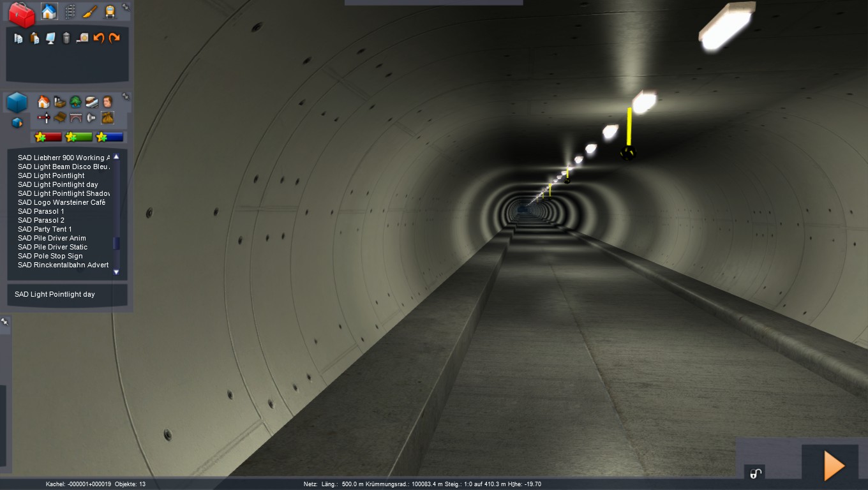Click the selected object name field
Viewport: 868px width, 490px height.
pos(67,295)
